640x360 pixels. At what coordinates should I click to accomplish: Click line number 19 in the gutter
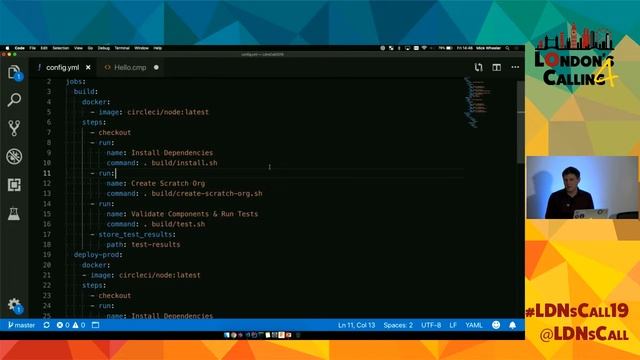(x=47, y=255)
